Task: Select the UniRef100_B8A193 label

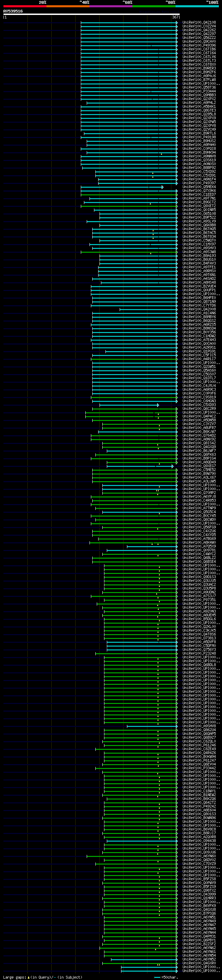Action: (x=199, y=256)
